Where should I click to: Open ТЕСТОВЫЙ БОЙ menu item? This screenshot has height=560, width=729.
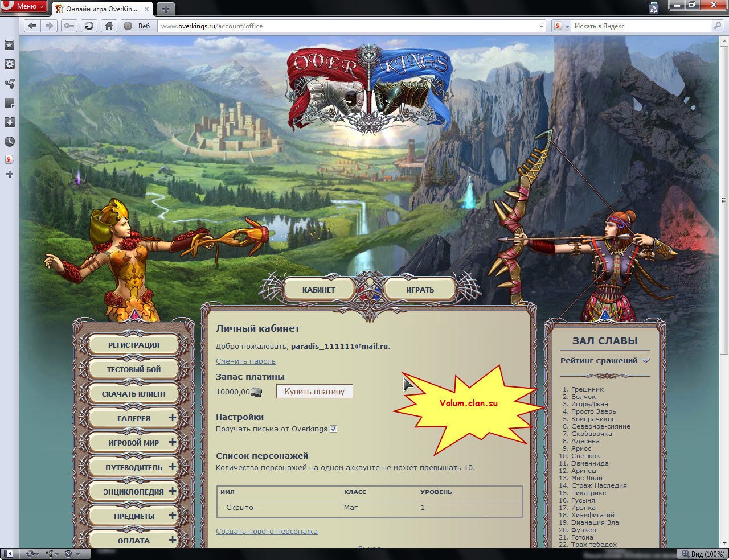[134, 369]
